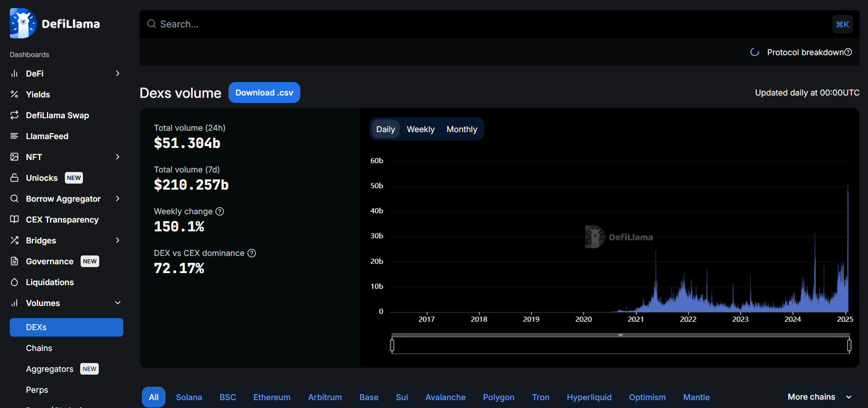This screenshot has width=868, height=408.
Task: Filter volume by Solana chain
Action: coord(189,397)
